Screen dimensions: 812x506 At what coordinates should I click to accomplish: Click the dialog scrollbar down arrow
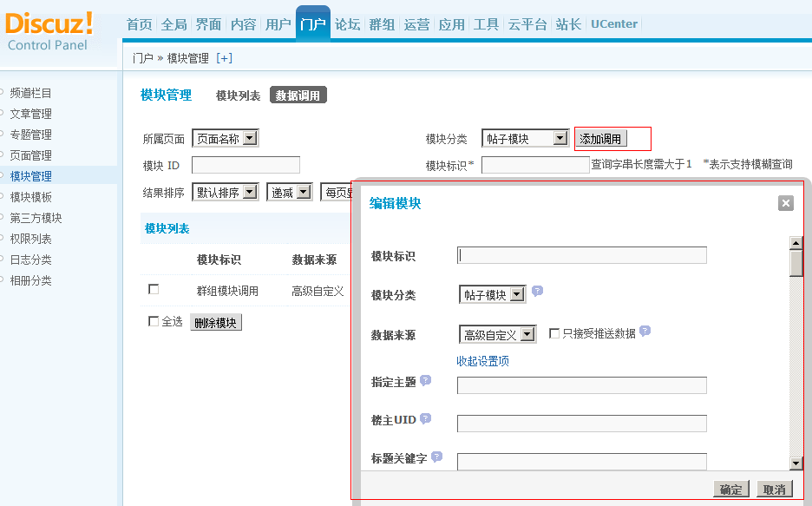pyautogui.click(x=796, y=464)
